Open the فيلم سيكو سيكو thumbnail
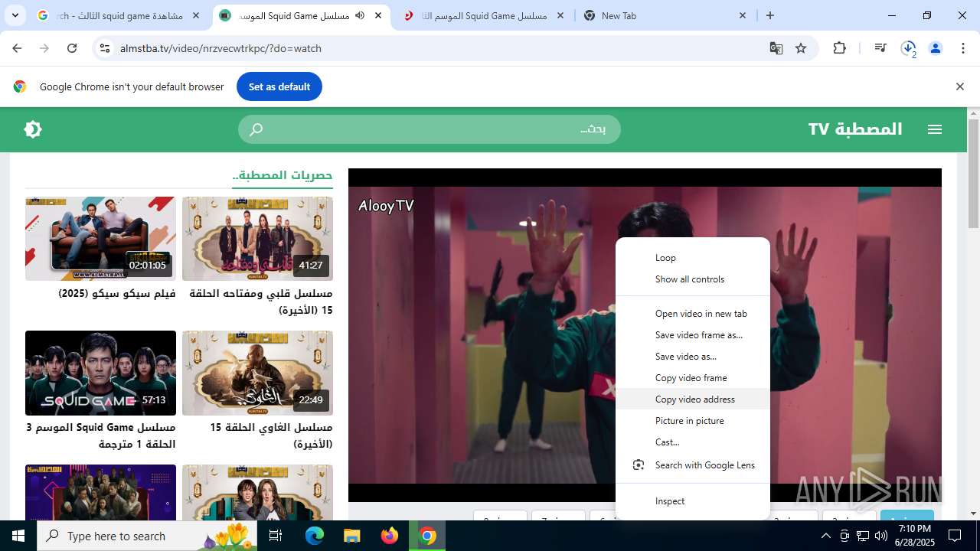This screenshot has height=551, width=980. (x=100, y=239)
